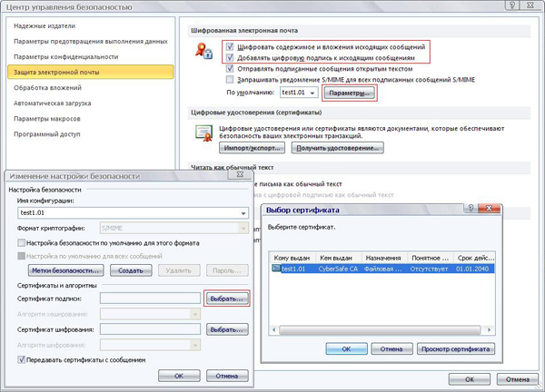The image size is (545, 392).
Task: Click the Сертификат подписи text field
Action: [150, 299]
